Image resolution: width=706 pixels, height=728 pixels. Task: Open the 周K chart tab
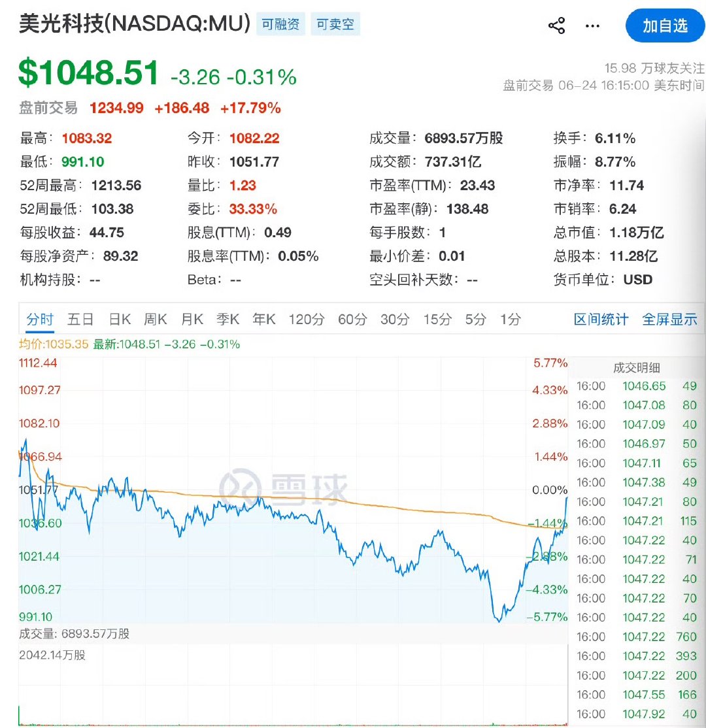click(155, 320)
